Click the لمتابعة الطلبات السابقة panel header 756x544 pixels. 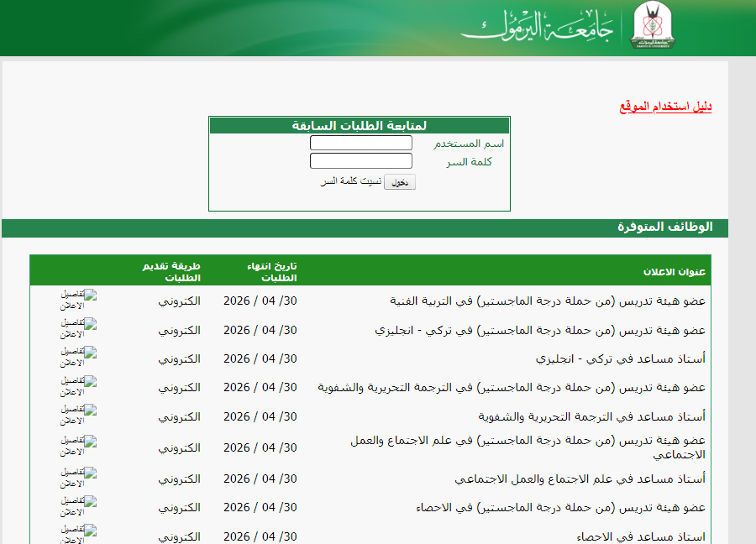click(360, 126)
